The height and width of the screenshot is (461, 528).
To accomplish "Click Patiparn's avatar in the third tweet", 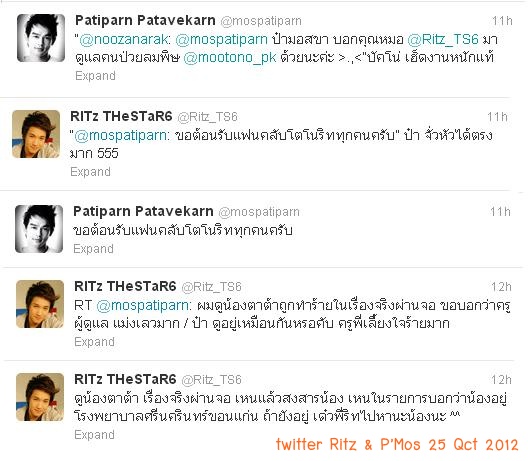I will click(x=39, y=229).
